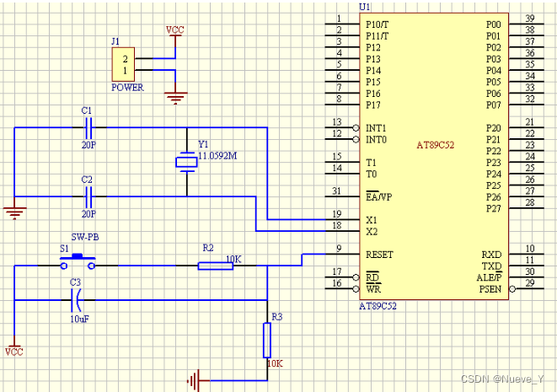Viewport: 557px width, 392px height.
Task: Click the X1 pin label
Action: (372, 220)
